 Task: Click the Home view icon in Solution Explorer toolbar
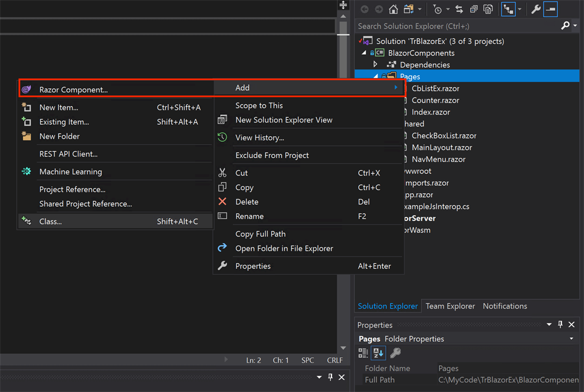394,9
